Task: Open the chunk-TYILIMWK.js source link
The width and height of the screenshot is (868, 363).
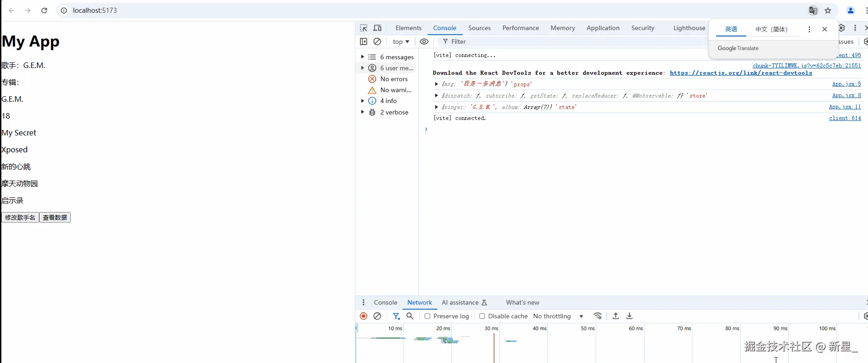Action: (806, 66)
